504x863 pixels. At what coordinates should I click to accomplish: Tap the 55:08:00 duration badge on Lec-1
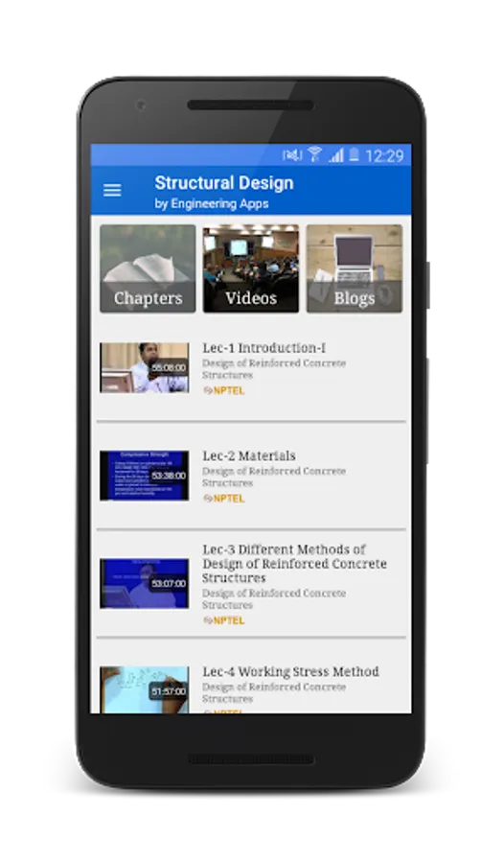[x=169, y=367]
